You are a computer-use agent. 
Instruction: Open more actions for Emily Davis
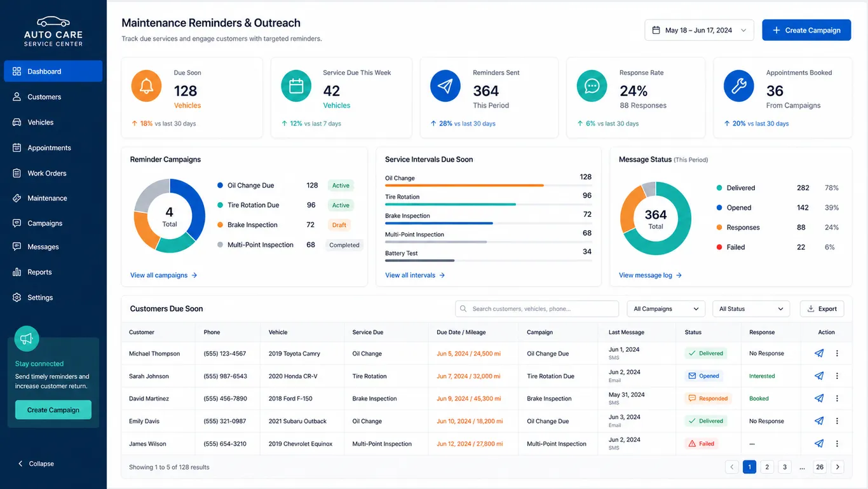point(837,421)
